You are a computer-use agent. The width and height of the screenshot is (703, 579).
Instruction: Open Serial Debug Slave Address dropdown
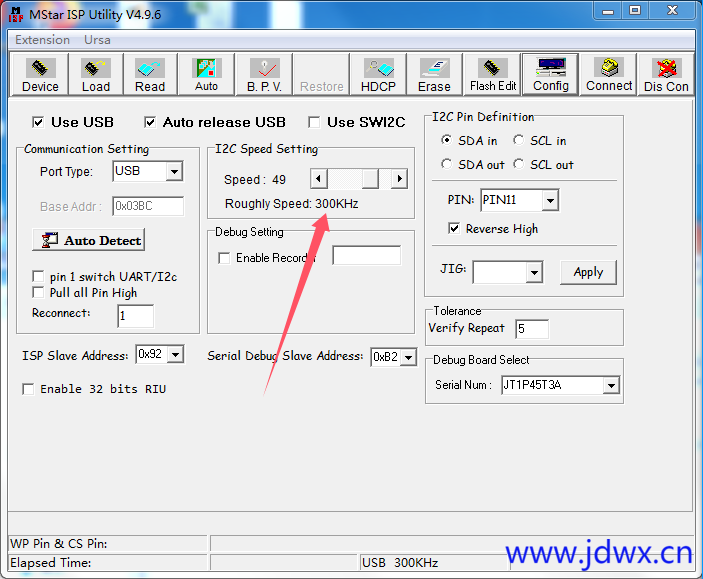click(408, 357)
